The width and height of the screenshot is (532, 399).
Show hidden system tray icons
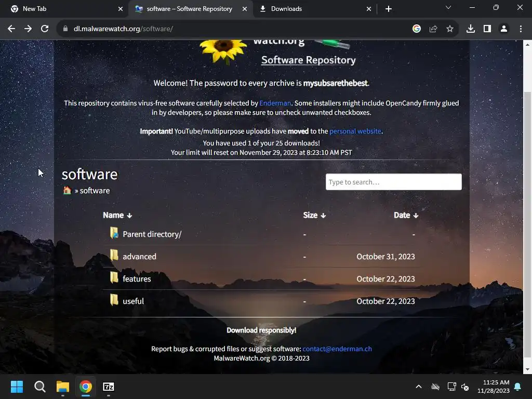419,387
